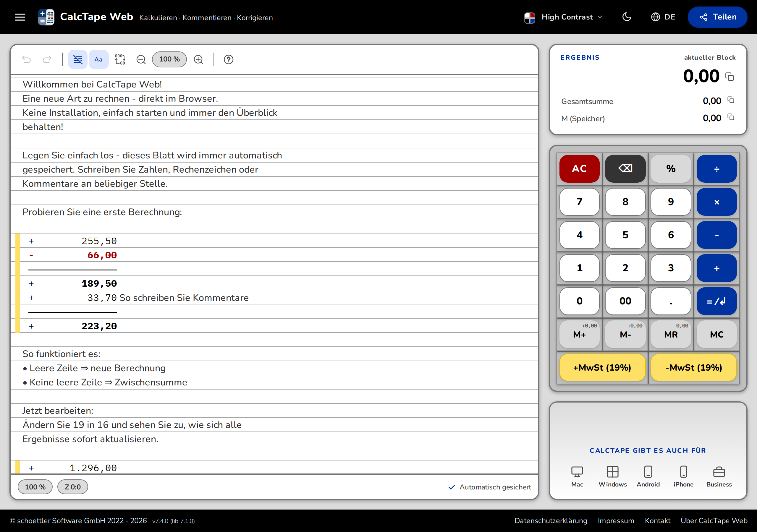Click the plus operator key
The height and width of the screenshot is (532, 757).
coord(716,268)
